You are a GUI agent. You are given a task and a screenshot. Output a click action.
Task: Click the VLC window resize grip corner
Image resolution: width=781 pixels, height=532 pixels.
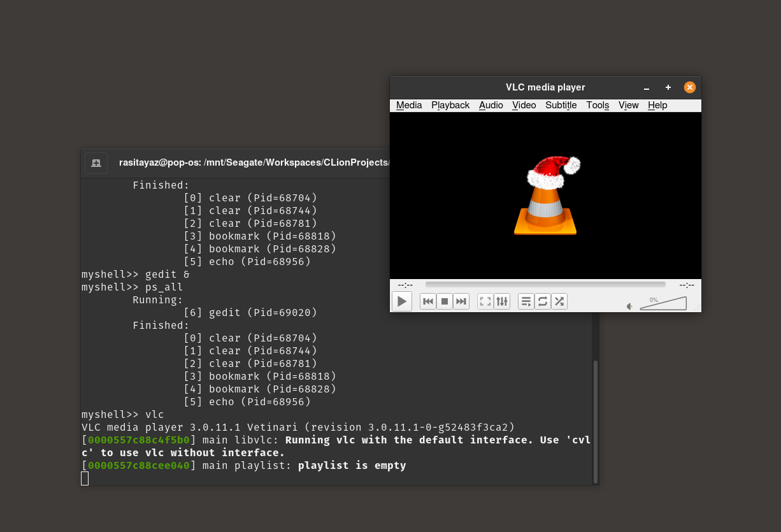click(x=698, y=308)
